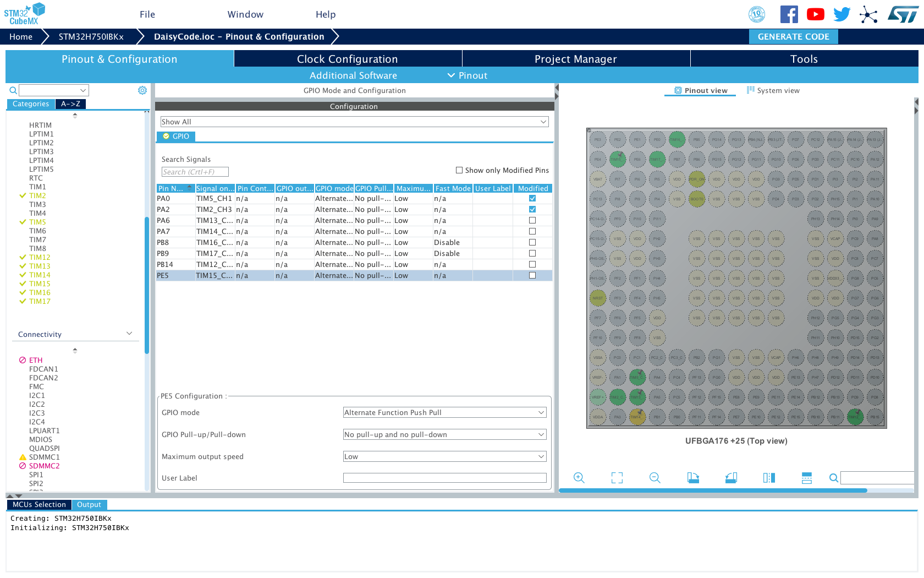The image size is (924, 578).
Task: Click the flip vertical pinout icon
Action: pyautogui.click(x=807, y=478)
